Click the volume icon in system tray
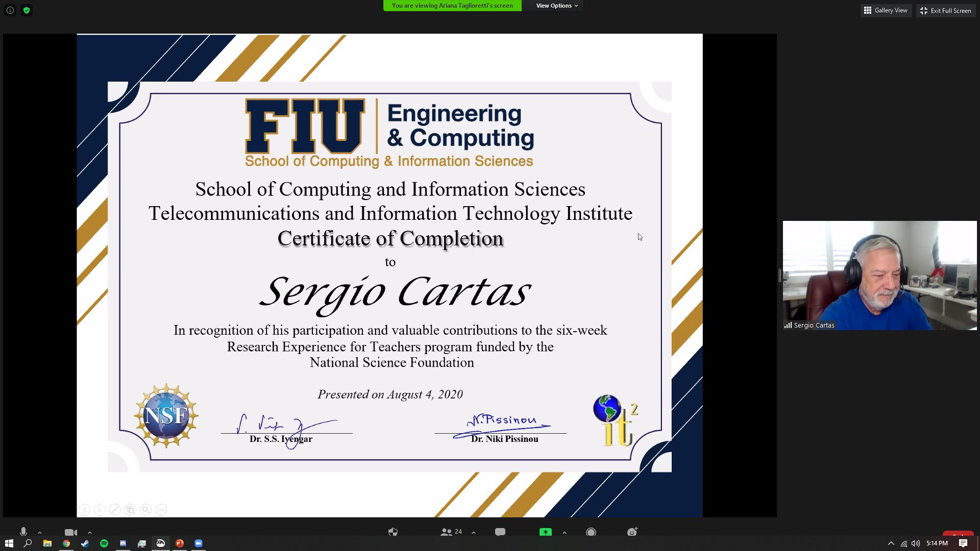 916,543
